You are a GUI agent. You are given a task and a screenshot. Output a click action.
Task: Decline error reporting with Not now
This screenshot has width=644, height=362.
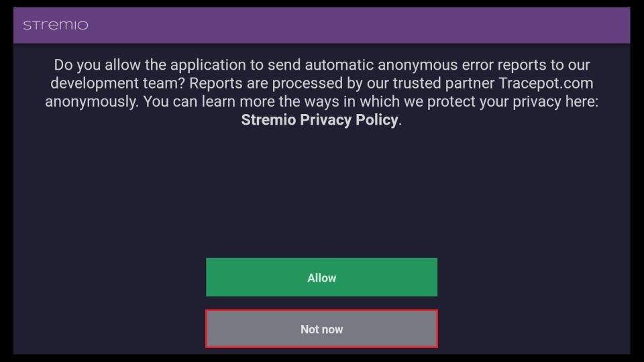pos(321,328)
